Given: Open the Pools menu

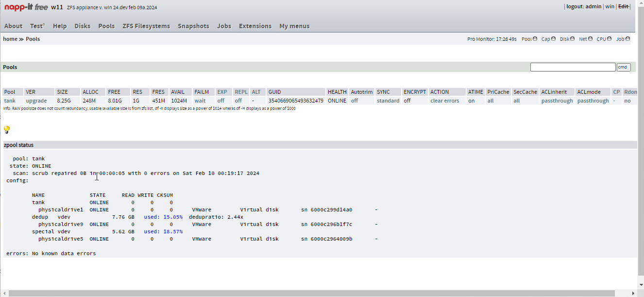Looking at the screenshot, I should 106,26.
